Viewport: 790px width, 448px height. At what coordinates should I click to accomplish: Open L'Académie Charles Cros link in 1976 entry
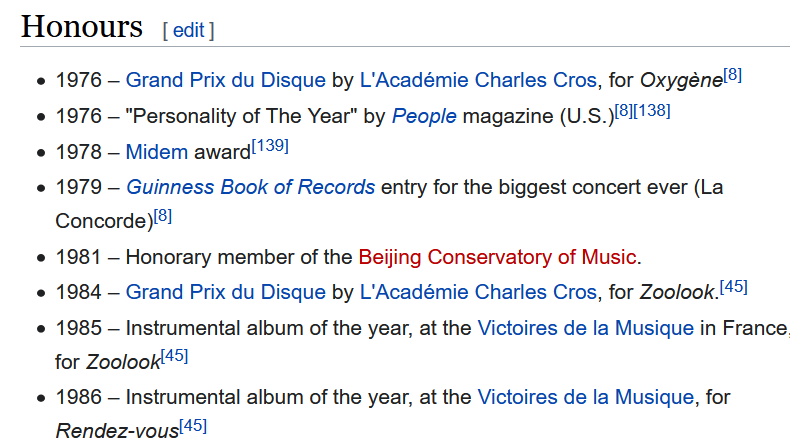tap(478, 80)
